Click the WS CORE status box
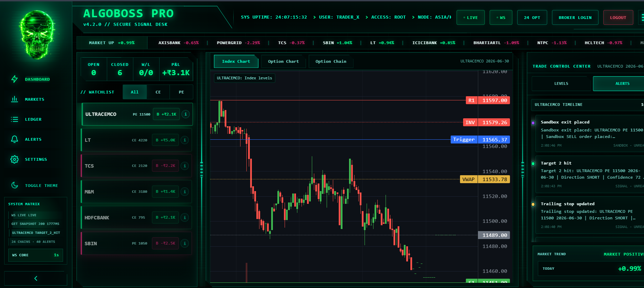Viewport: 644px width, 288px height. coord(35,255)
